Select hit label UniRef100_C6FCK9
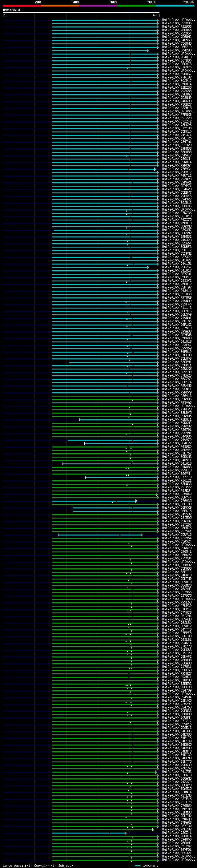The image size is (197, 868). point(177,507)
